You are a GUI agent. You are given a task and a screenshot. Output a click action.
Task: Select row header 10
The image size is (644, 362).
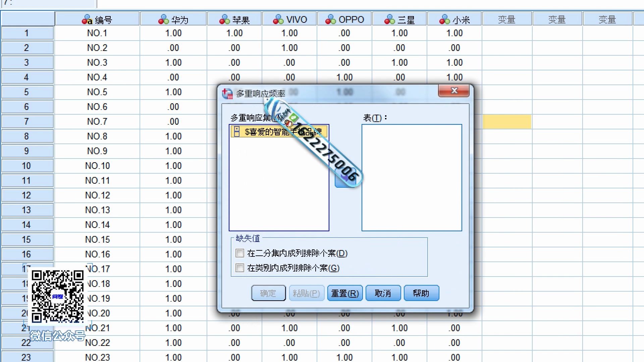27,166
